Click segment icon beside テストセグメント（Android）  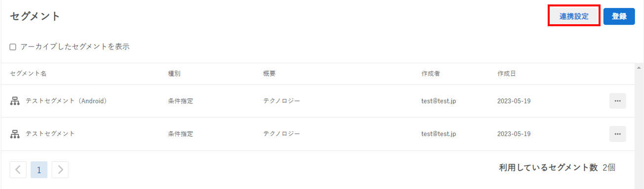(x=15, y=101)
